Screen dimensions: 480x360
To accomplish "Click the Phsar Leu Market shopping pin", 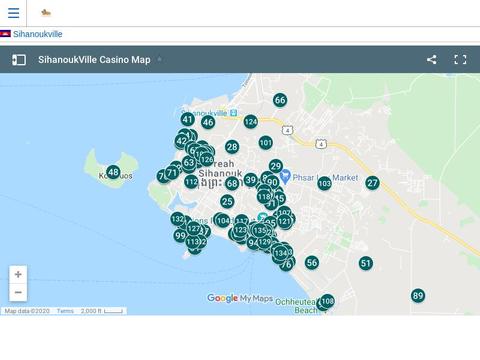I will [285, 177].
